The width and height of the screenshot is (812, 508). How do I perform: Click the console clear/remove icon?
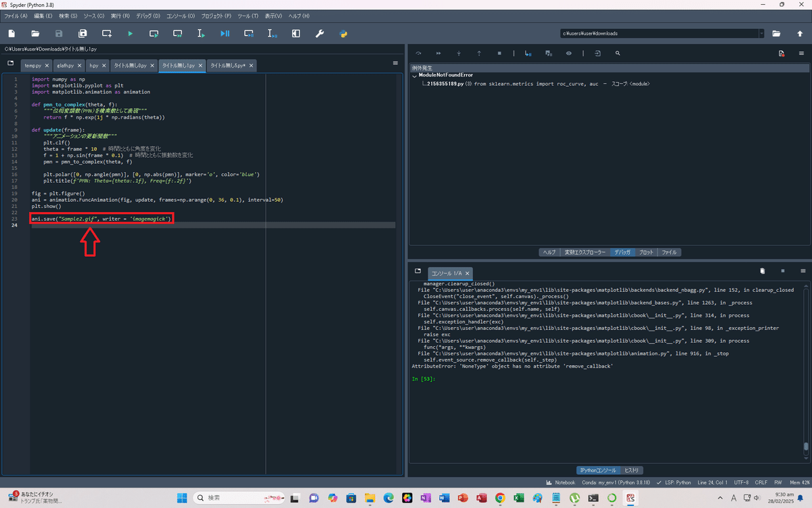point(763,270)
